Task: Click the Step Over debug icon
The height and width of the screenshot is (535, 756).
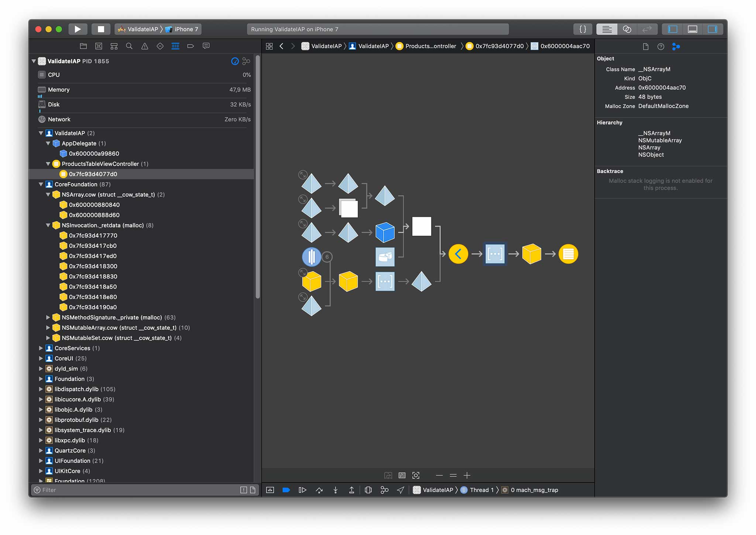Action: [319, 490]
